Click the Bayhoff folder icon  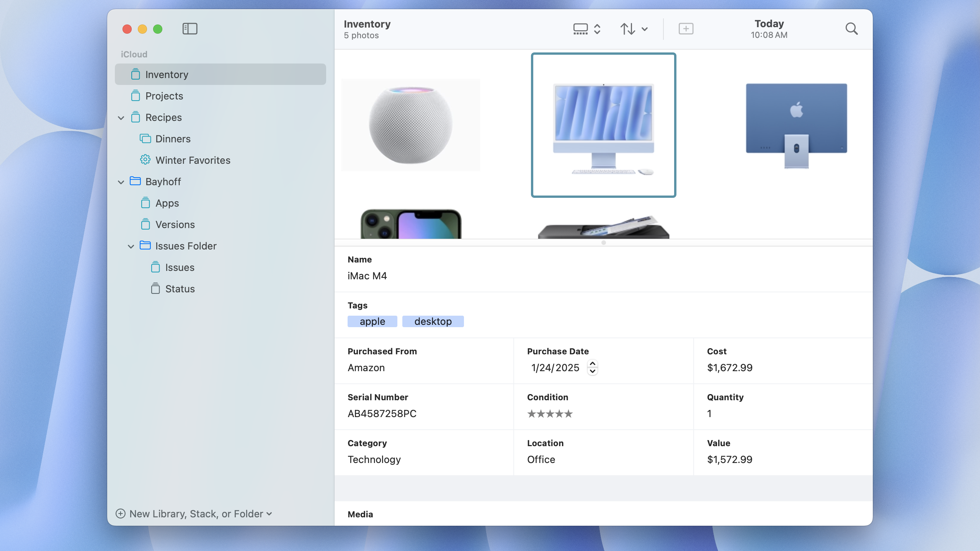(x=136, y=181)
